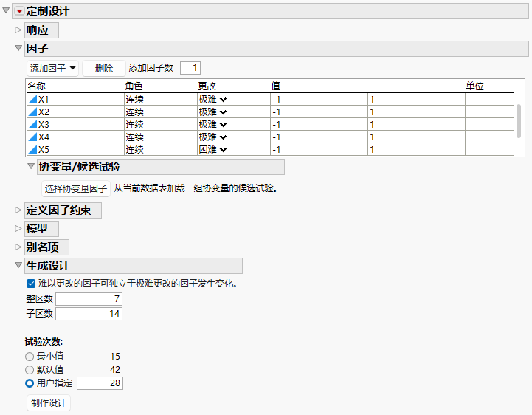This screenshot has width=532, height=415.
Task: Open the 更改 dropdown for X3
Action: 223,125
